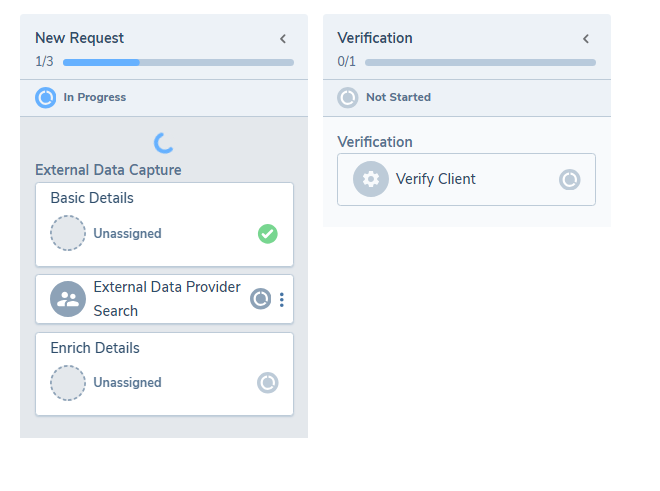Click the gear icon on Verify Client

pyautogui.click(x=371, y=179)
